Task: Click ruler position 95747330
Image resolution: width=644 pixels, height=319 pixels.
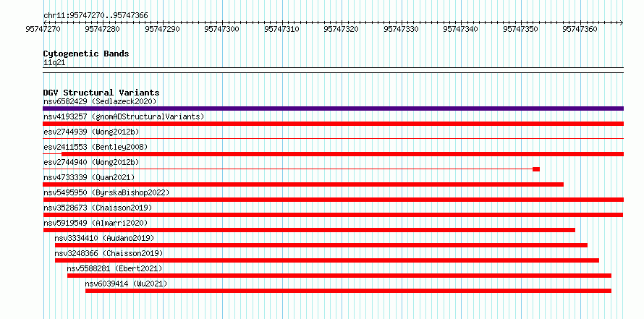Action: (402, 29)
